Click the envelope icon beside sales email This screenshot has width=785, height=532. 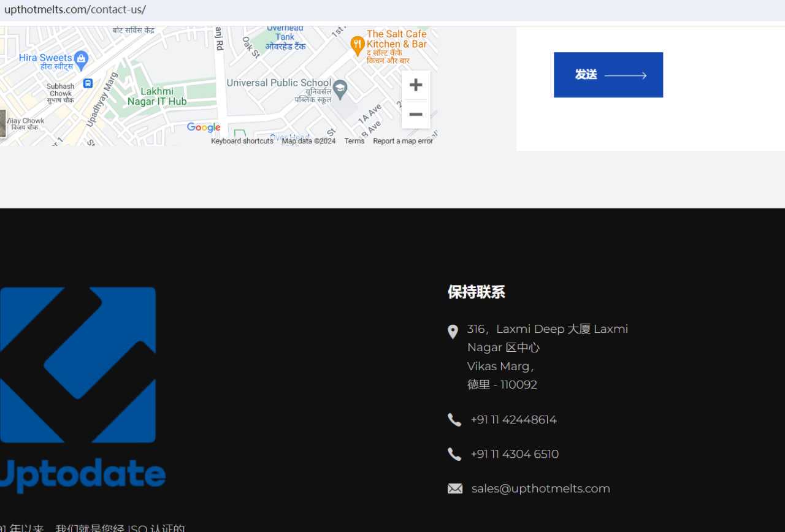pos(455,488)
